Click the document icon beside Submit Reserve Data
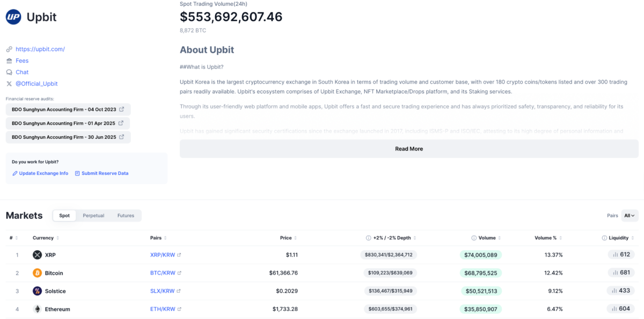 click(x=77, y=173)
